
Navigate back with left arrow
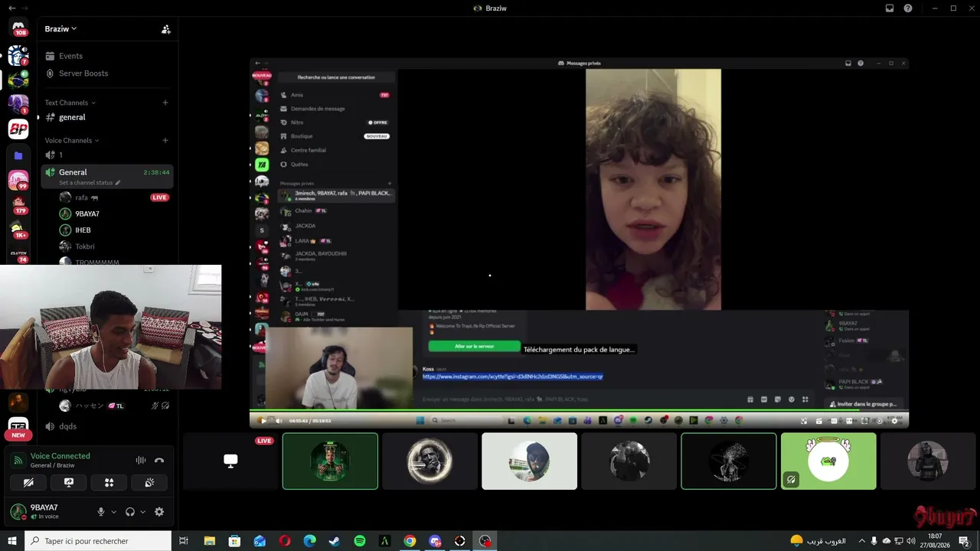click(x=11, y=8)
